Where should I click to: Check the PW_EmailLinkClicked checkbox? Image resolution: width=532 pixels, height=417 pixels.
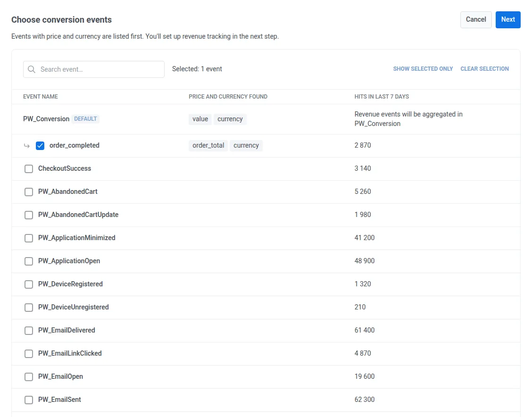[x=29, y=353]
